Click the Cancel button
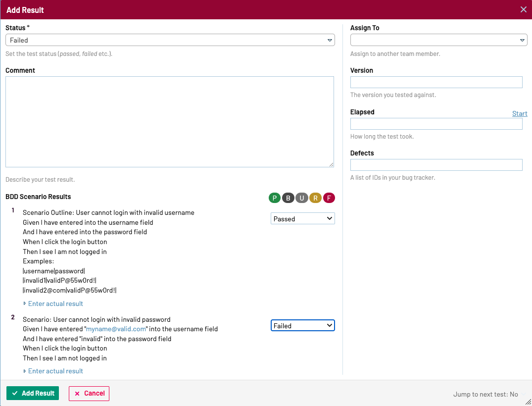The image size is (532, 406). (x=89, y=393)
